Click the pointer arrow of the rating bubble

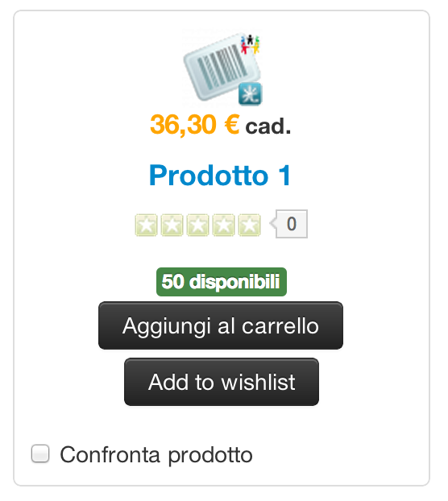click(272, 223)
